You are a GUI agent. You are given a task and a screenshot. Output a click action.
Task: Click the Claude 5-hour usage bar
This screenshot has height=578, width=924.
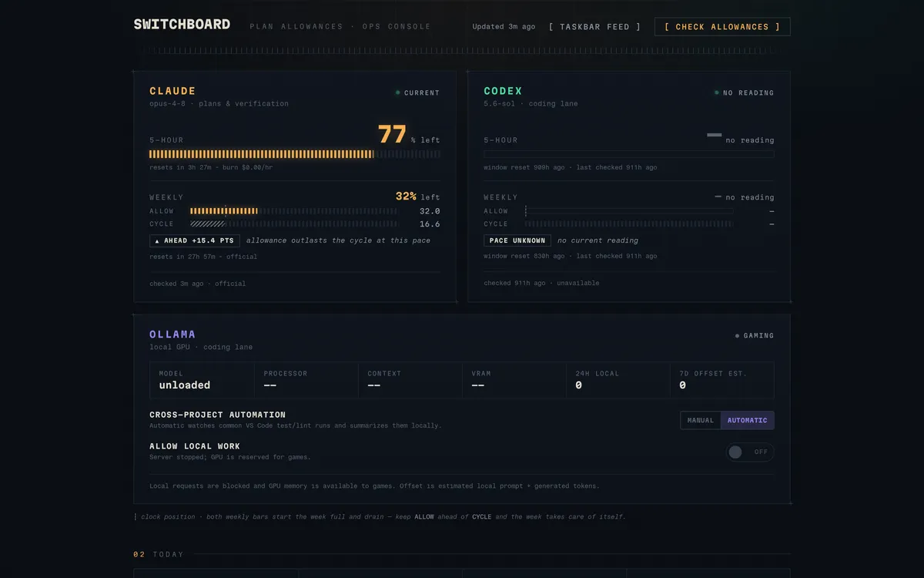[295, 154]
